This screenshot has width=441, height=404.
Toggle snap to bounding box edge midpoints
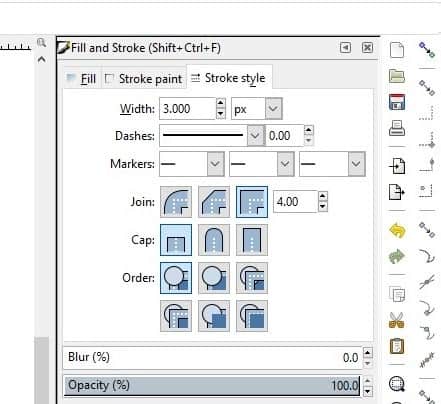coord(427,165)
